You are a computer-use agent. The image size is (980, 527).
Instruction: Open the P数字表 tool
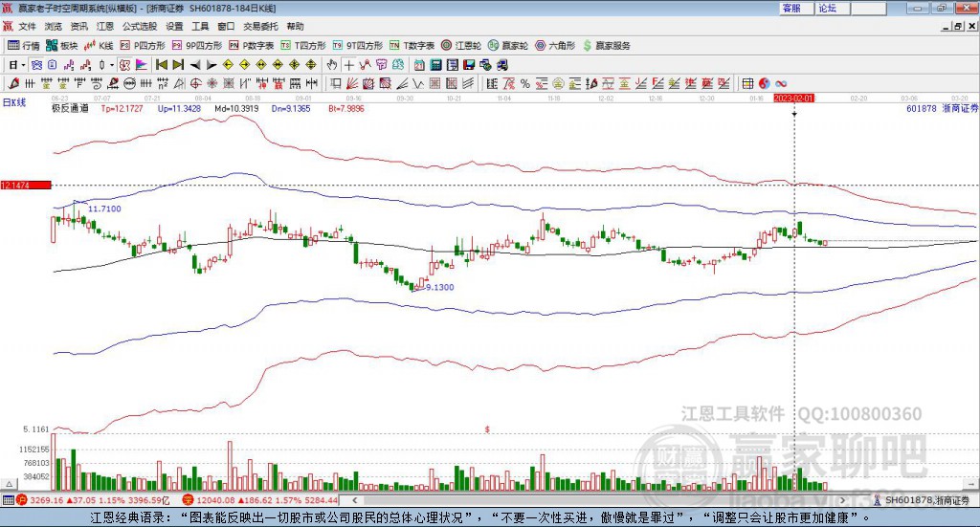252,46
